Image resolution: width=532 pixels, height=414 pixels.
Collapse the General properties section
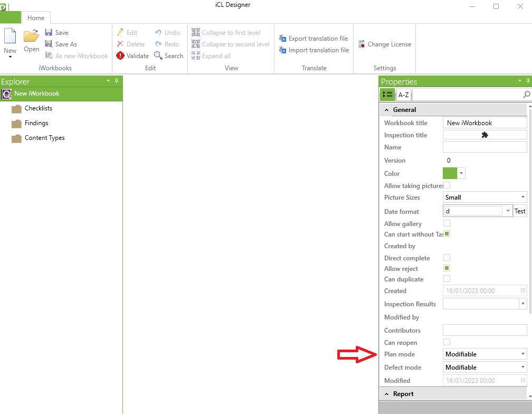(x=386, y=110)
